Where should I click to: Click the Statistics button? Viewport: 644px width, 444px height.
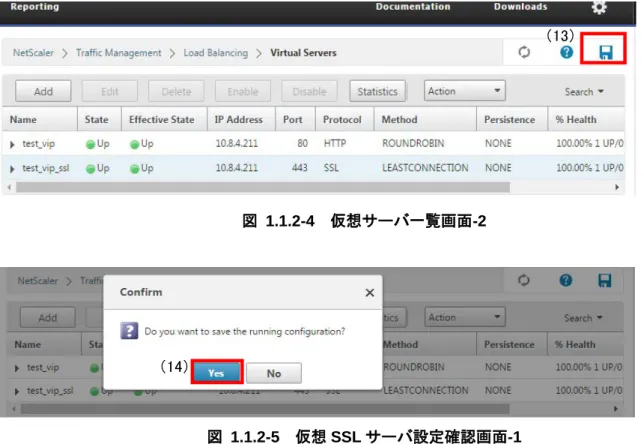(377, 91)
